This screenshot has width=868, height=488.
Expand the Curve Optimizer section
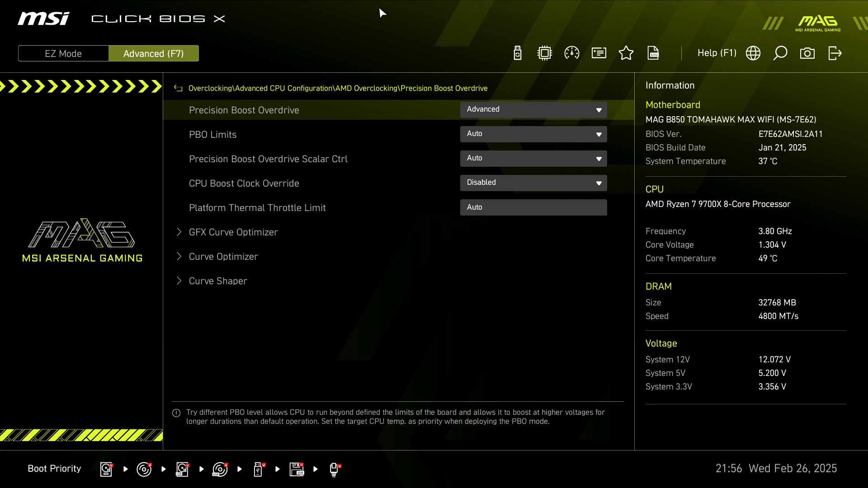pyautogui.click(x=223, y=256)
